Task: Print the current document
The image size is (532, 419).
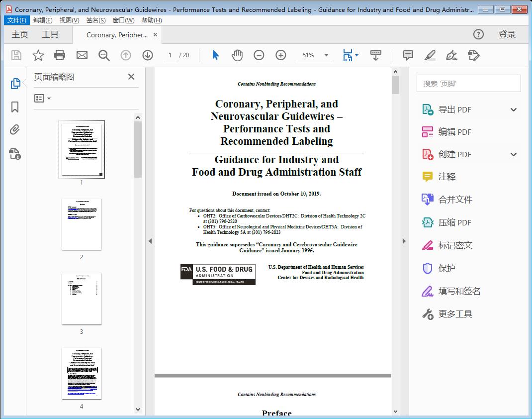Action: click(x=60, y=55)
